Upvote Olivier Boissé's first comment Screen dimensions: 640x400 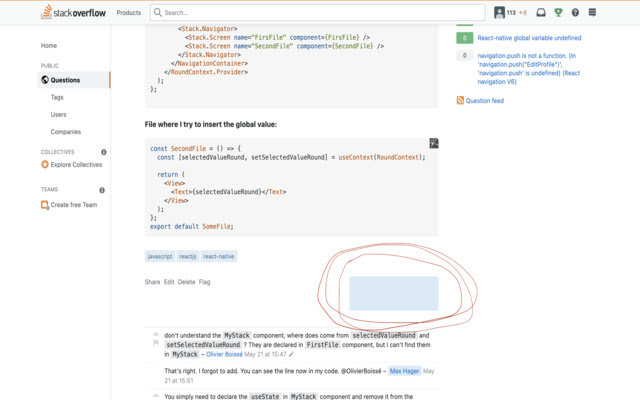(156, 334)
